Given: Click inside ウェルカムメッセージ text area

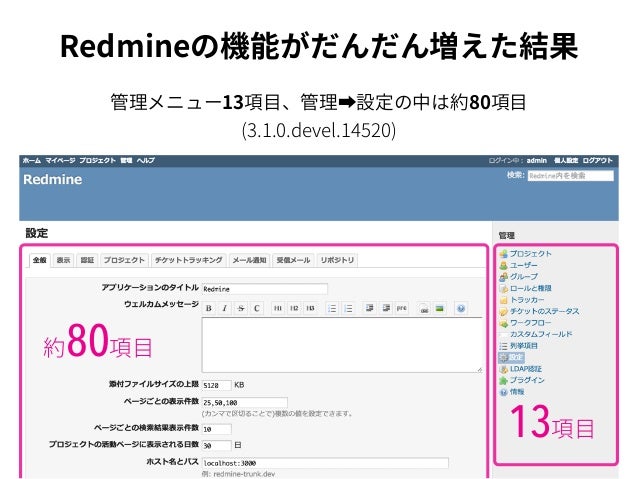Looking at the screenshot, I should (342, 345).
